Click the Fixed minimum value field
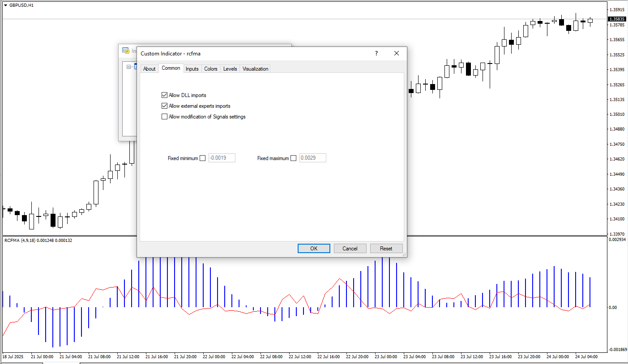Image resolution: width=628 pixels, height=364 pixels. pos(222,158)
